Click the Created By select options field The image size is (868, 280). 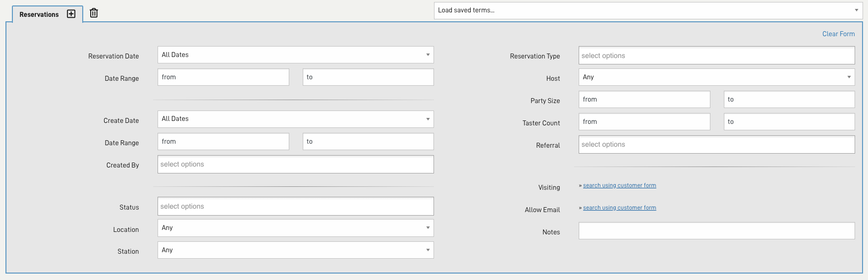pos(295,165)
